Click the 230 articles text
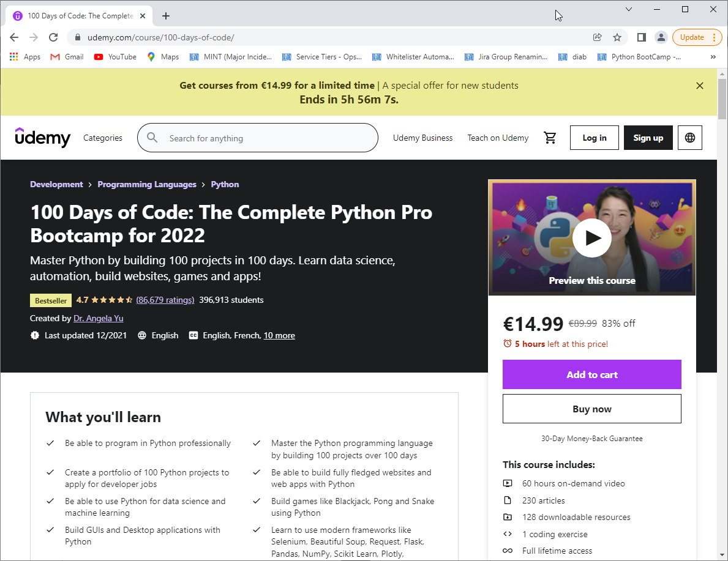The width and height of the screenshot is (728, 561). [543, 500]
